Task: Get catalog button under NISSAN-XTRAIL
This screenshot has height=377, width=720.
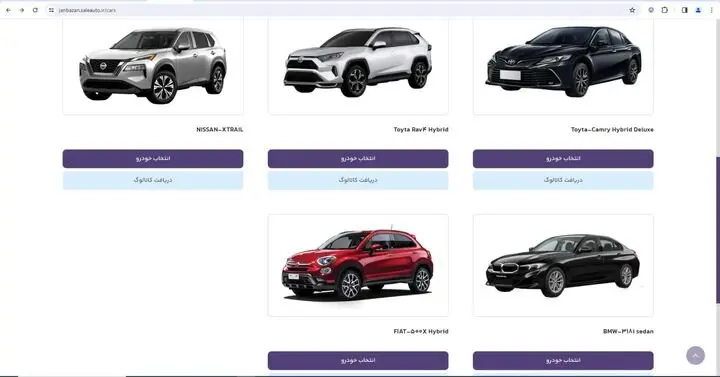Action: pos(153,180)
